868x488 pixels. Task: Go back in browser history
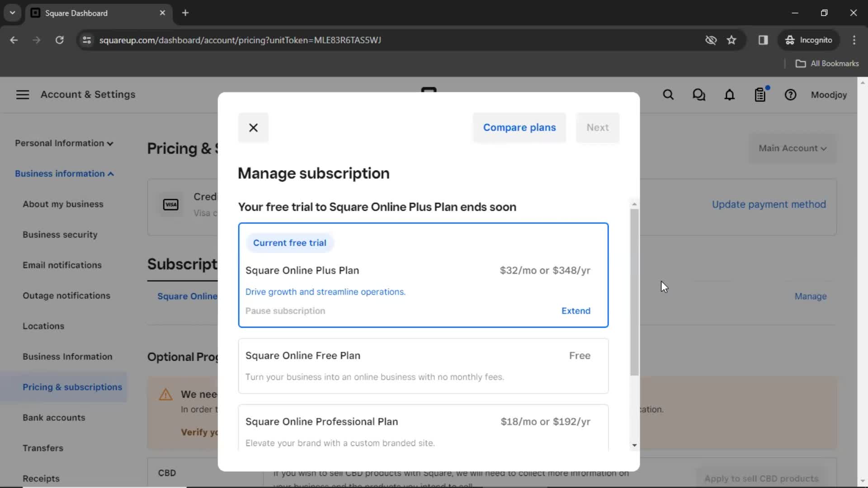(14, 40)
